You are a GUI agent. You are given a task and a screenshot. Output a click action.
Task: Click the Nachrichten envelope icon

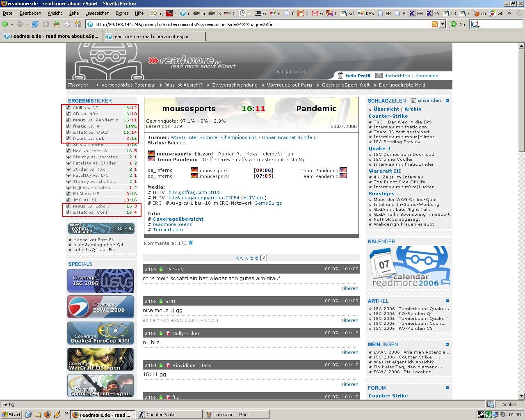pyautogui.click(x=379, y=75)
